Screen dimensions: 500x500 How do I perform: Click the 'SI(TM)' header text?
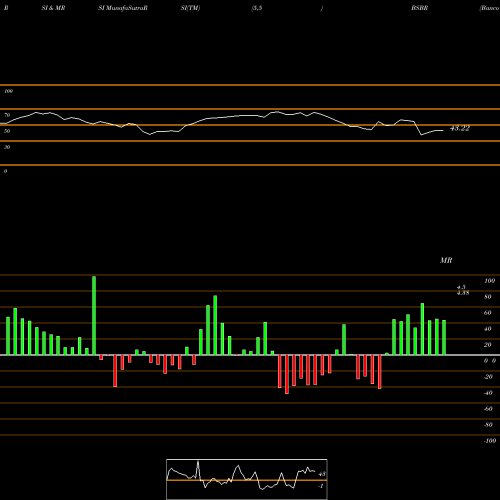[190, 8]
